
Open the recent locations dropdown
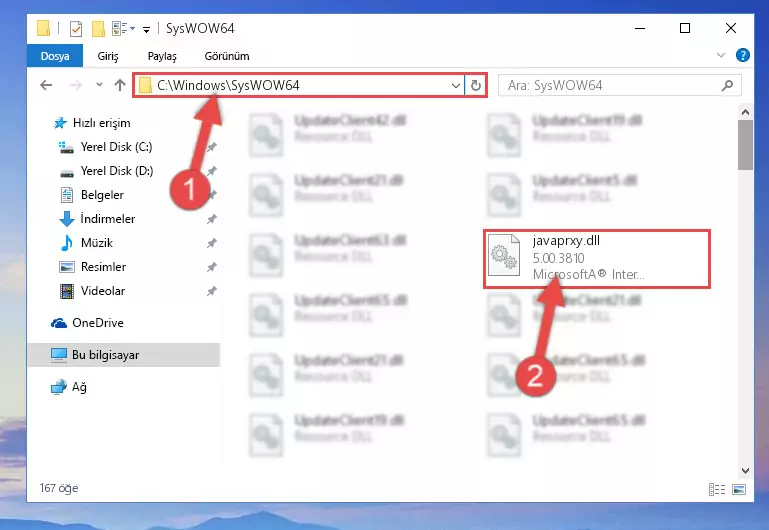pos(99,85)
